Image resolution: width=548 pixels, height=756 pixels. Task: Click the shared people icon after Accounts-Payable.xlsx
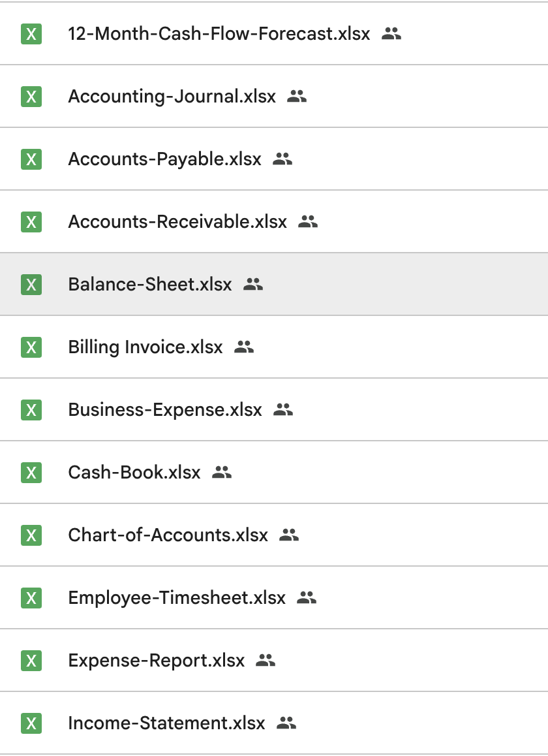point(282,159)
